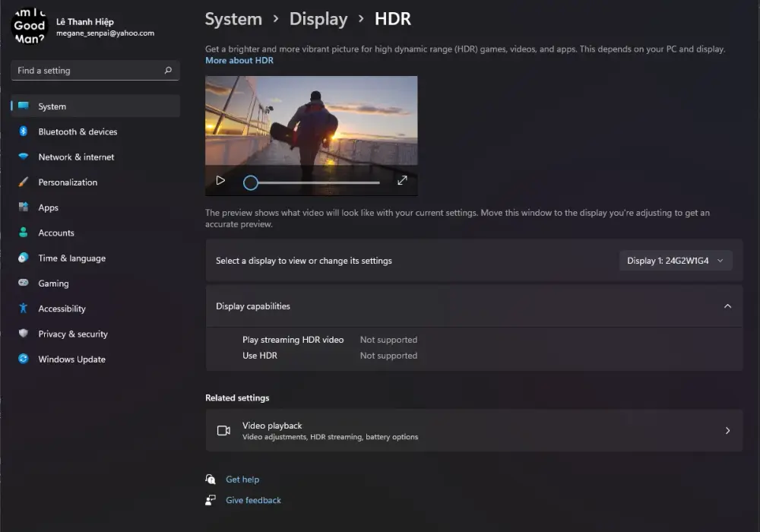Open the More about HDR link
Viewport: 760px width, 532px height.
(x=239, y=61)
